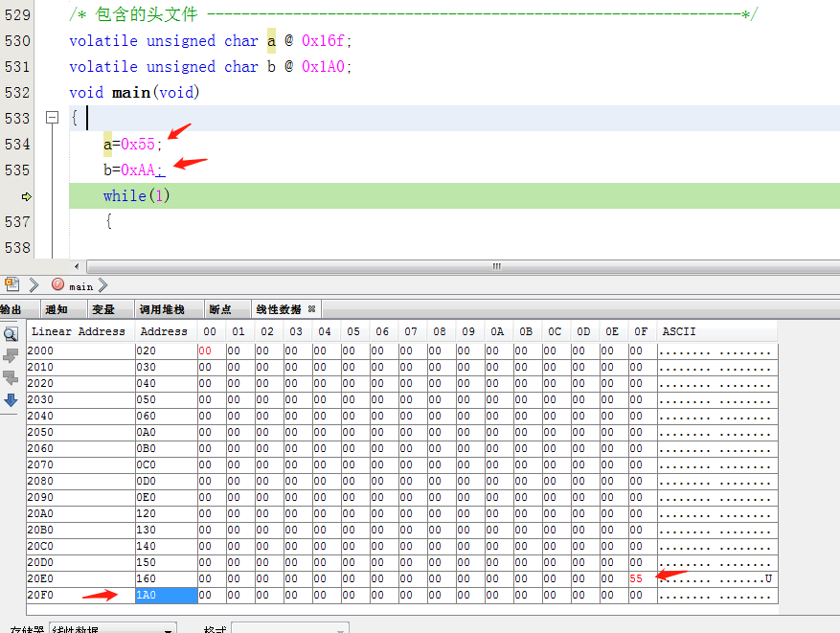Click the grey upper arrow icon in memory sidebar
Image resolution: width=840 pixels, height=633 pixels.
click(x=11, y=355)
